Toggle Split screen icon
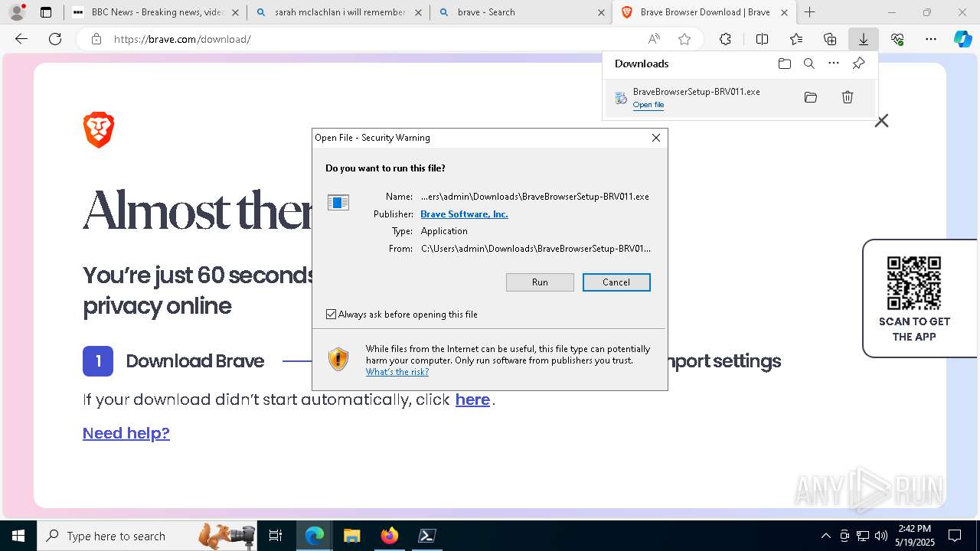Screen dimensions: 980x551 click(762, 39)
